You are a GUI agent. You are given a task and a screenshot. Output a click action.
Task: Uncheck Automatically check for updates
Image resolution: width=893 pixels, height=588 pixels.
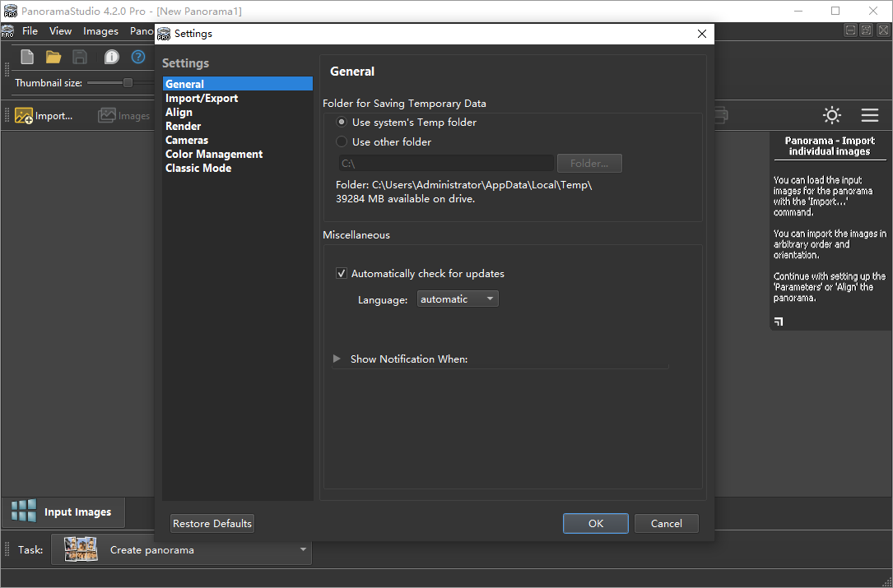coord(341,273)
